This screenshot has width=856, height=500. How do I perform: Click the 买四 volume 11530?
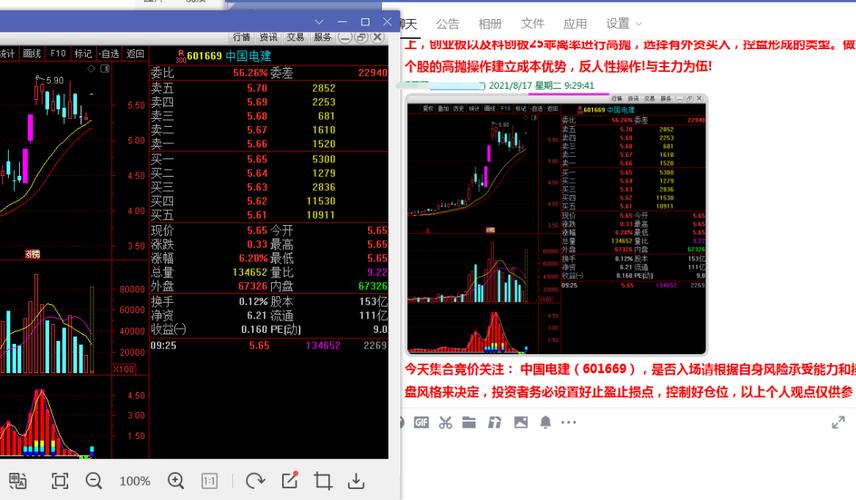[321, 201]
